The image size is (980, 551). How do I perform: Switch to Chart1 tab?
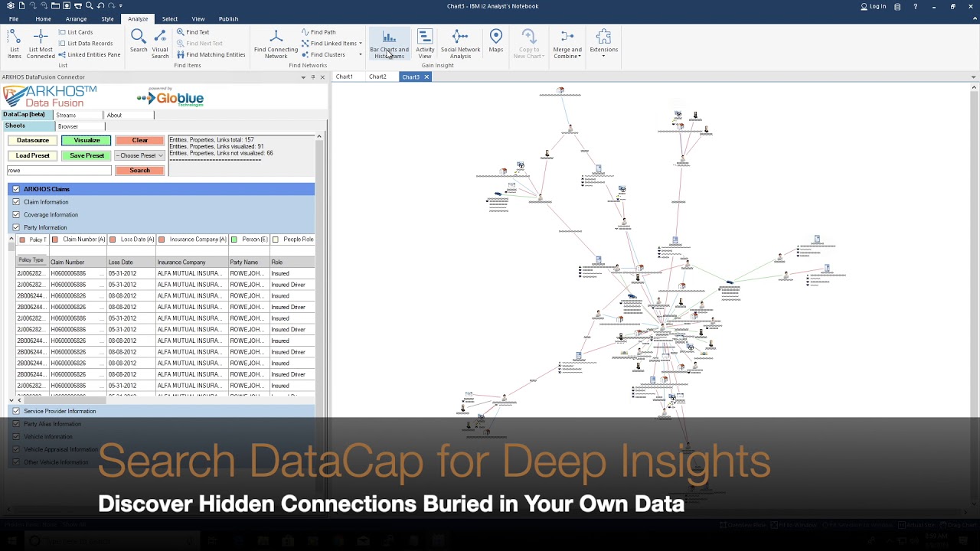tap(345, 77)
